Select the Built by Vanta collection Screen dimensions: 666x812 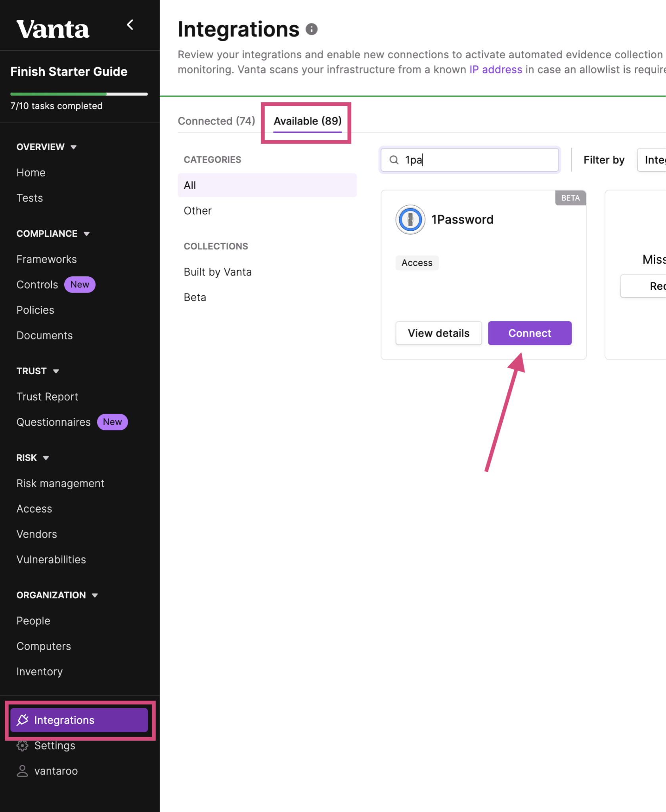coord(218,272)
